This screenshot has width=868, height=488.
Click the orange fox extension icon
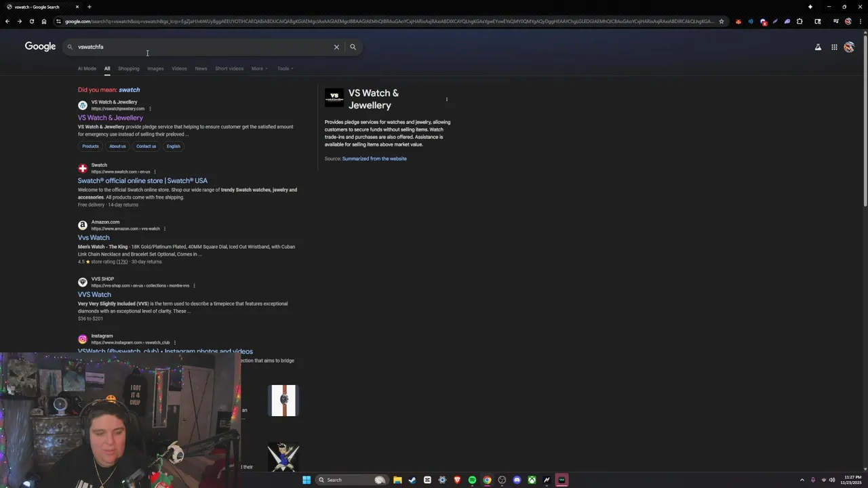point(738,22)
